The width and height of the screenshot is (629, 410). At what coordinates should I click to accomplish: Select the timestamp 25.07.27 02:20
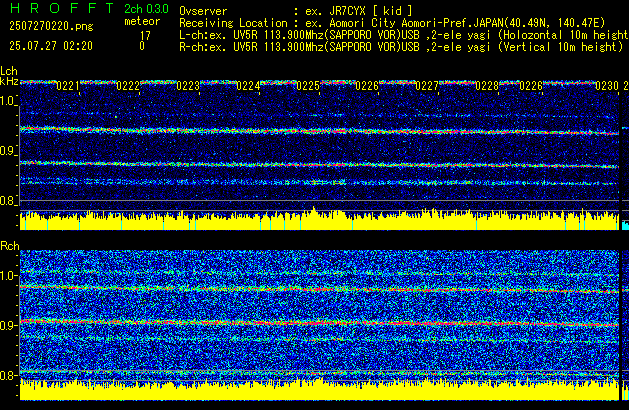(x=51, y=46)
